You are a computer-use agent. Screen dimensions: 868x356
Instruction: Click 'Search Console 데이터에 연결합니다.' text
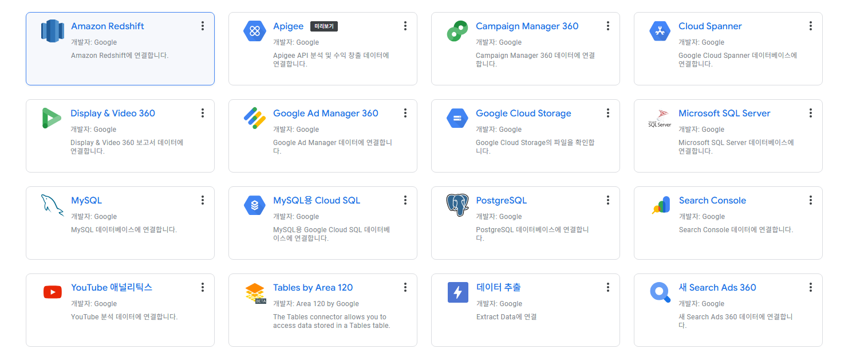[736, 230]
